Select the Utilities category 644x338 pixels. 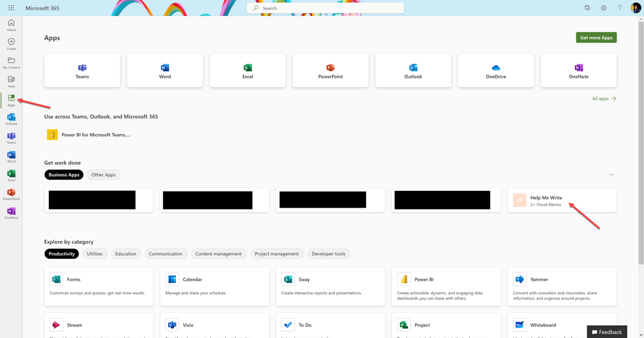pyautogui.click(x=95, y=253)
